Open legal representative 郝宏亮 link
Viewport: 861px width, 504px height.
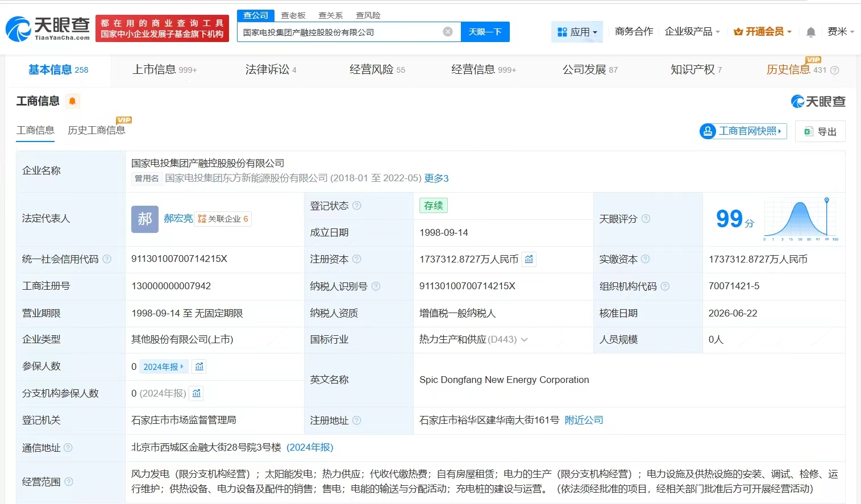pyautogui.click(x=178, y=219)
